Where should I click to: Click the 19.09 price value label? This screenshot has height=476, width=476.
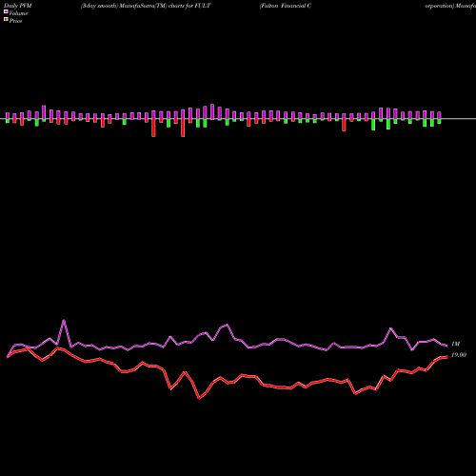[x=459, y=355]
